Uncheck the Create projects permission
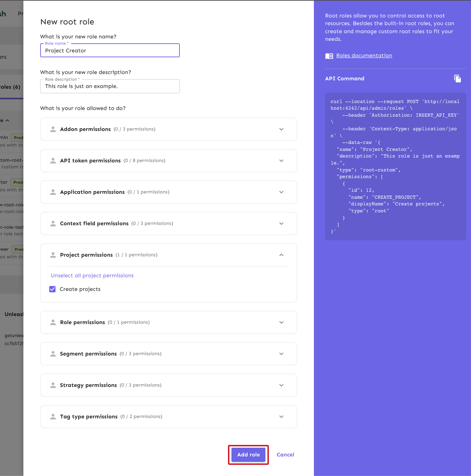Image resolution: width=471 pixels, height=476 pixels. point(52,289)
